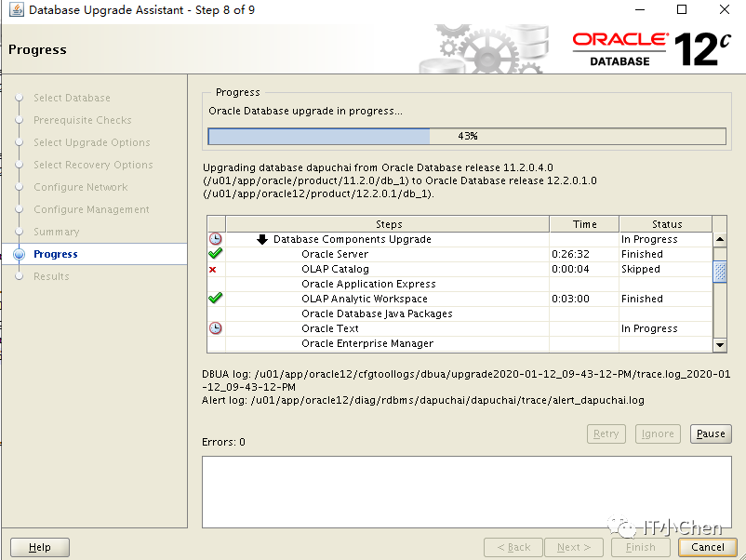The image size is (746, 560).
Task: Click inside the empty errors text area
Action: (x=467, y=492)
